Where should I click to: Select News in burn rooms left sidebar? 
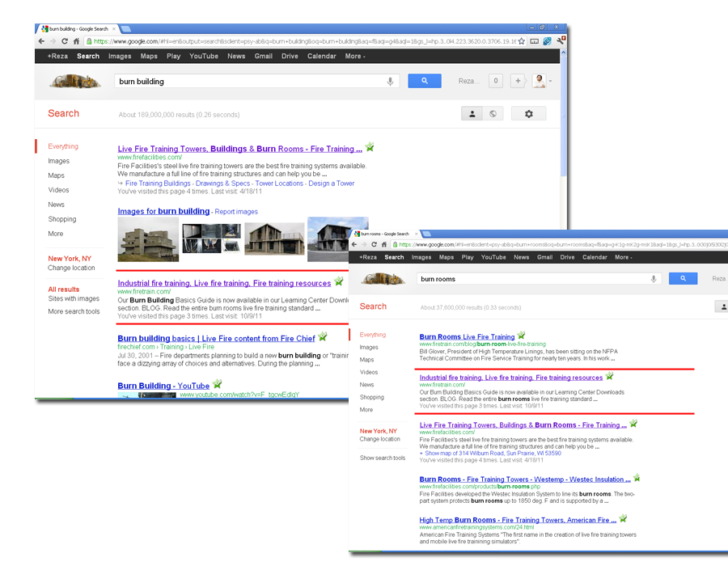coord(366,385)
